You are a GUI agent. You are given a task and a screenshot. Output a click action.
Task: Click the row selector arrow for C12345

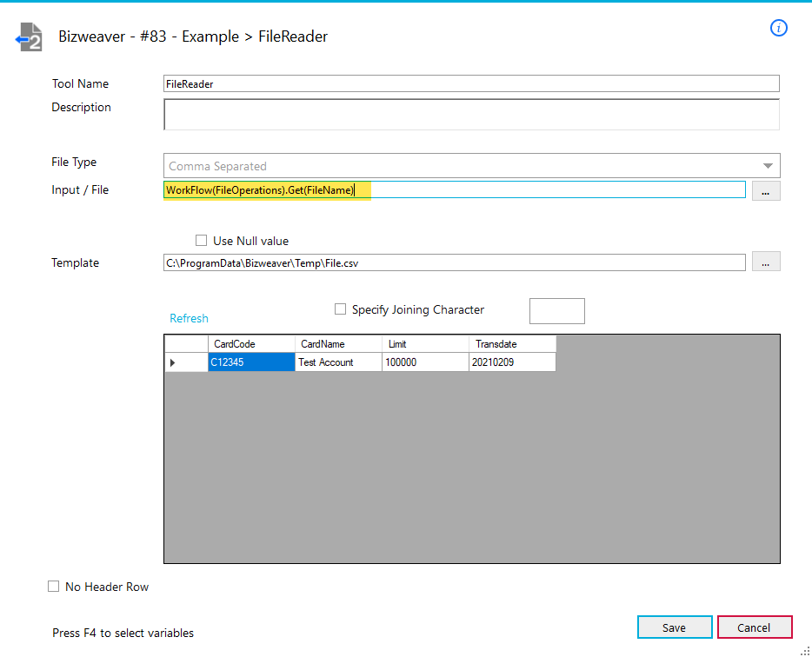(x=186, y=362)
